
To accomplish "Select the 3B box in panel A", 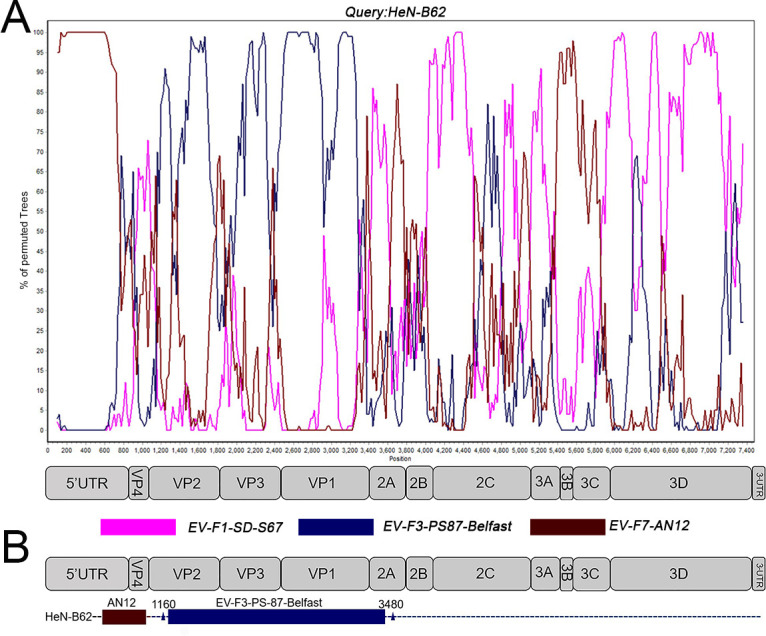I will pyautogui.click(x=566, y=483).
